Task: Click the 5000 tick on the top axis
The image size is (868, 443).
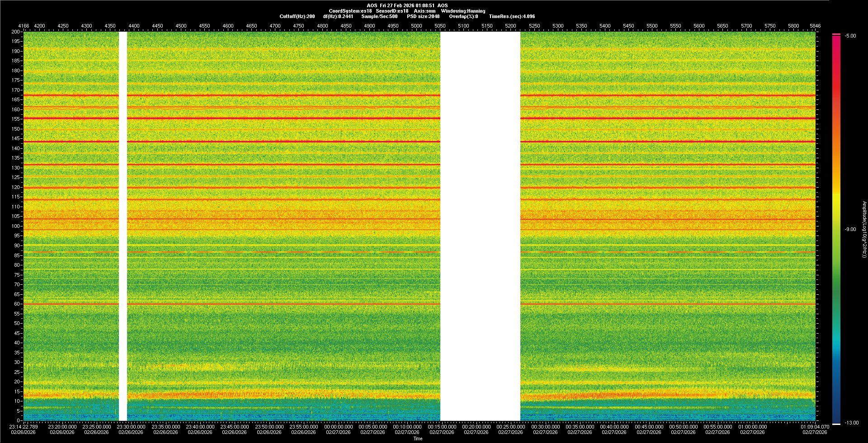Action: [x=416, y=26]
